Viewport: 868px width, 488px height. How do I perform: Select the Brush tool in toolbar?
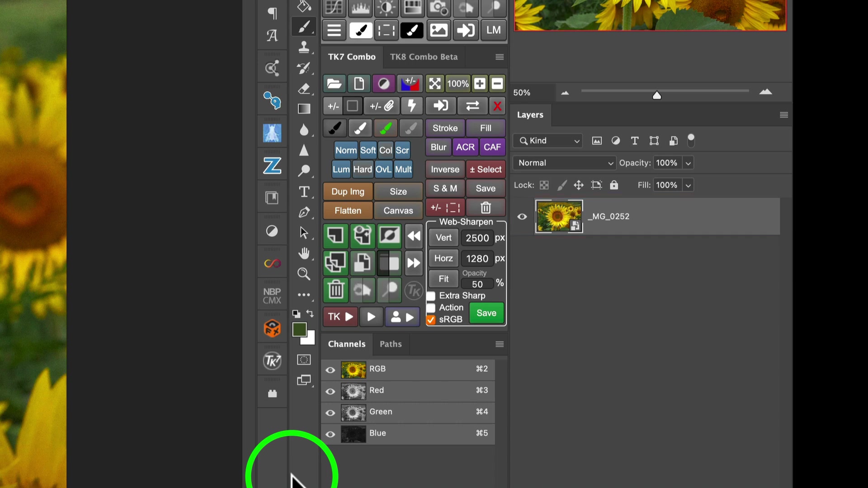point(304,27)
